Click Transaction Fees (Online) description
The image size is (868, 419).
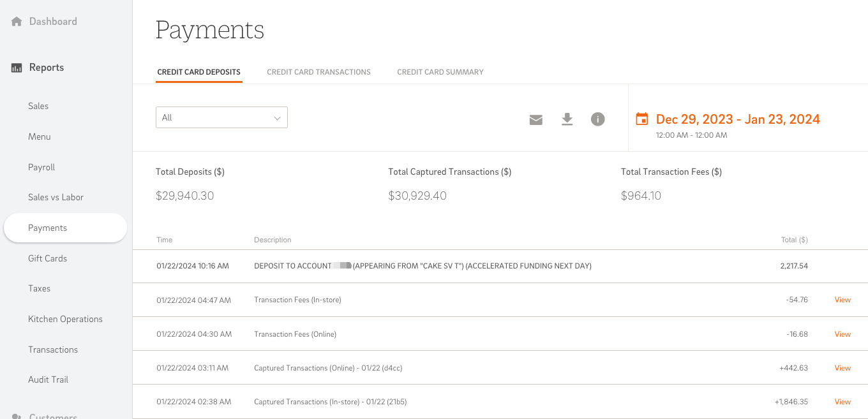295,334
